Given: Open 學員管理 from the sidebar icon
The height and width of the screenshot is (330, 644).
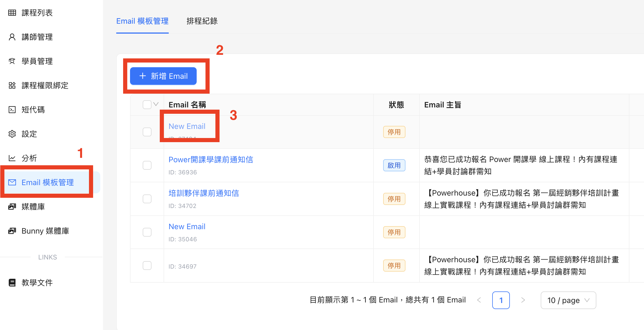Looking at the screenshot, I should click(x=12, y=61).
